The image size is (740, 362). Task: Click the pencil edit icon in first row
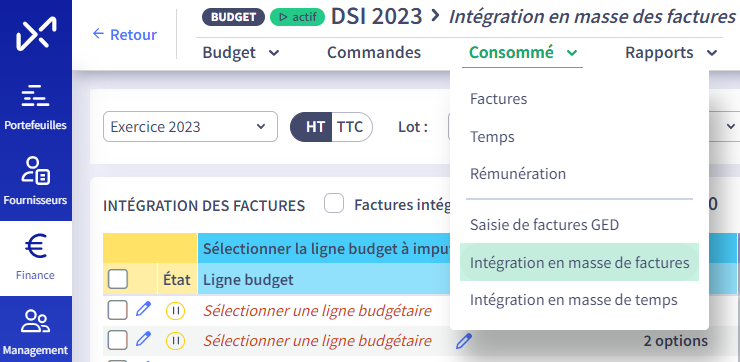click(143, 310)
